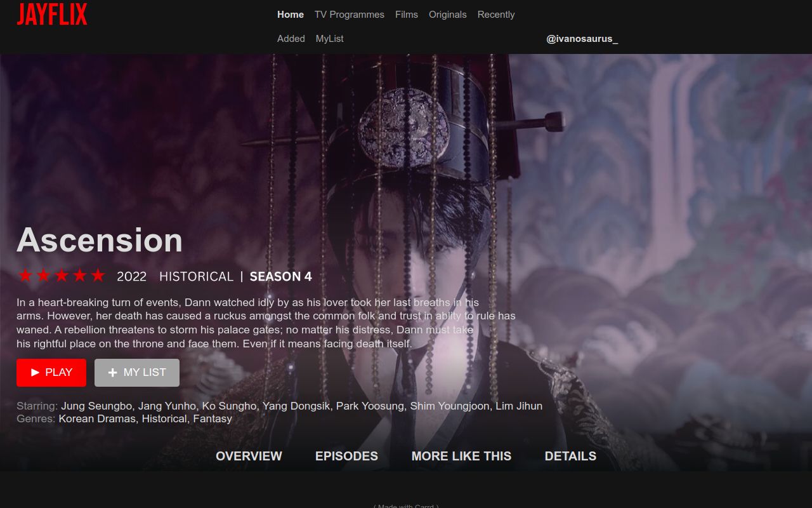
Task: Open the Originals navigation link
Action: (x=448, y=15)
